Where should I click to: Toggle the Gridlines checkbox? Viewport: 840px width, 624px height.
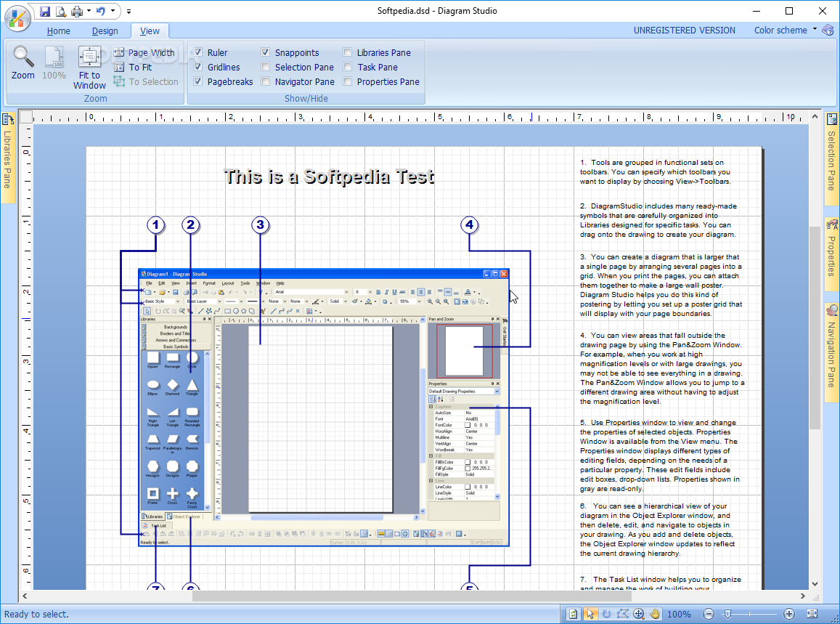[198, 67]
